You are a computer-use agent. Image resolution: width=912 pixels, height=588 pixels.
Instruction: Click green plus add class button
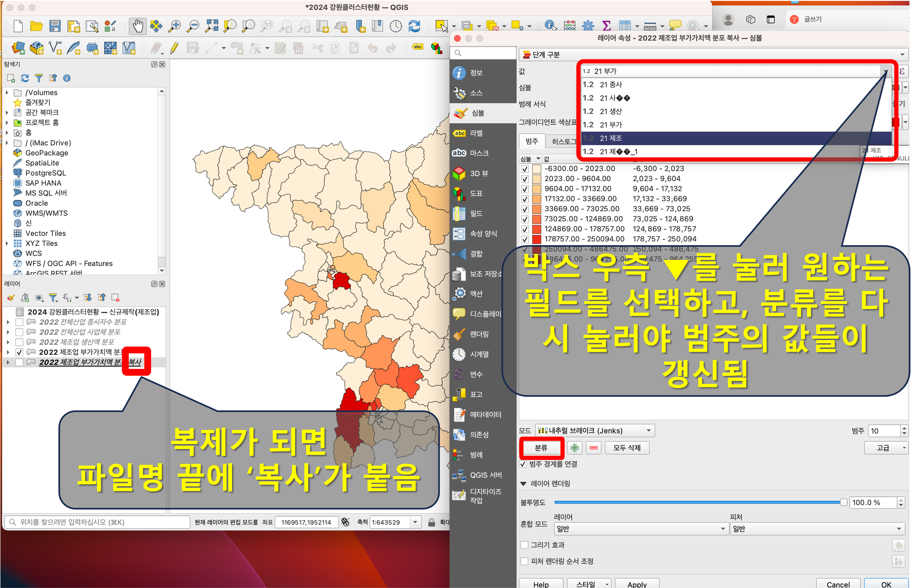pyautogui.click(x=574, y=447)
